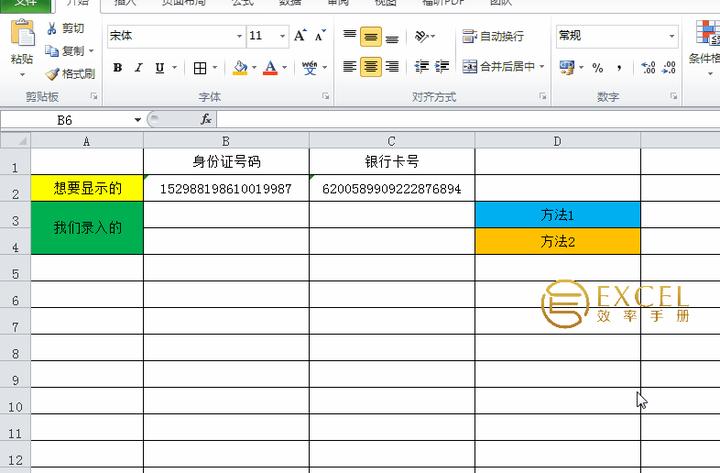This screenshot has width=720, height=473.
Task: Click the Paste clipboard icon
Action: [22, 33]
